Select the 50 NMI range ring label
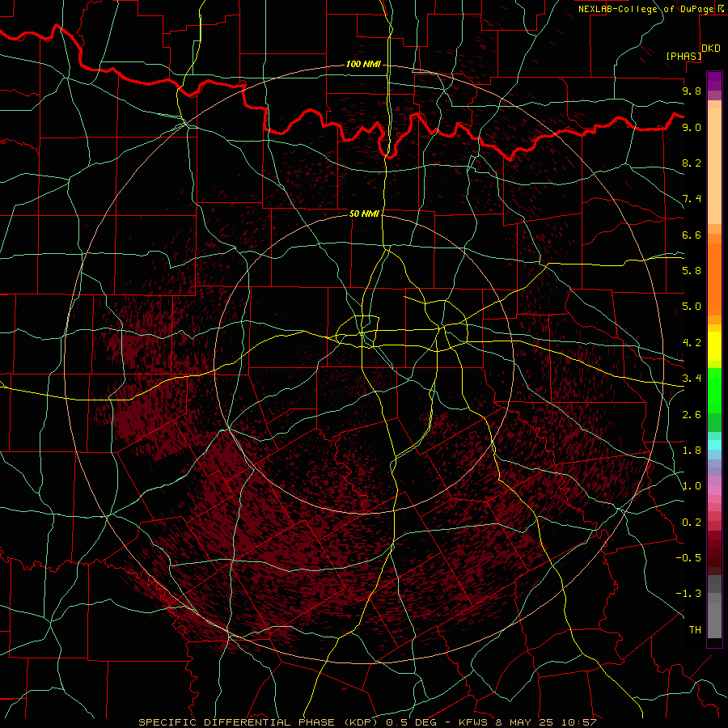Image resolution: width=728 pixels, height=728 pixels. [x=364, y=214]
